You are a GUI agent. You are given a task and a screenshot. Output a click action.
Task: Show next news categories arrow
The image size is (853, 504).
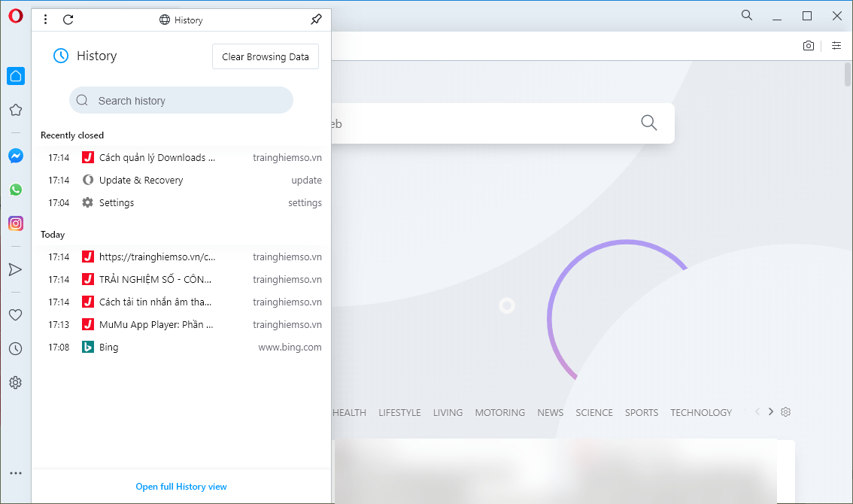(x=771, y=411)
